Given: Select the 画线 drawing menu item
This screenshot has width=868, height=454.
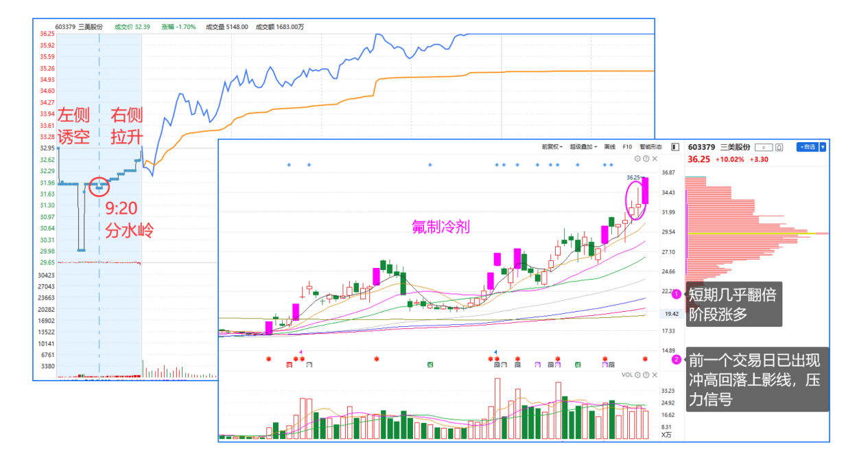Looking at the screenshot, I should 609,147.
